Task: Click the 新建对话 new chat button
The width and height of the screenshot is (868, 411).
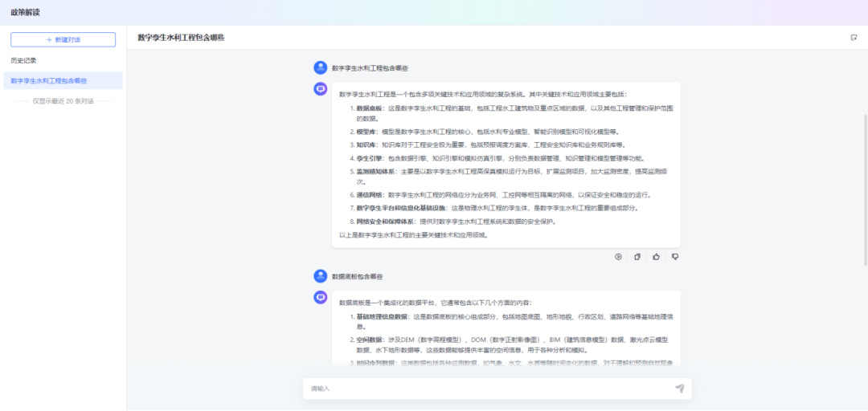Action: point(63,39)
